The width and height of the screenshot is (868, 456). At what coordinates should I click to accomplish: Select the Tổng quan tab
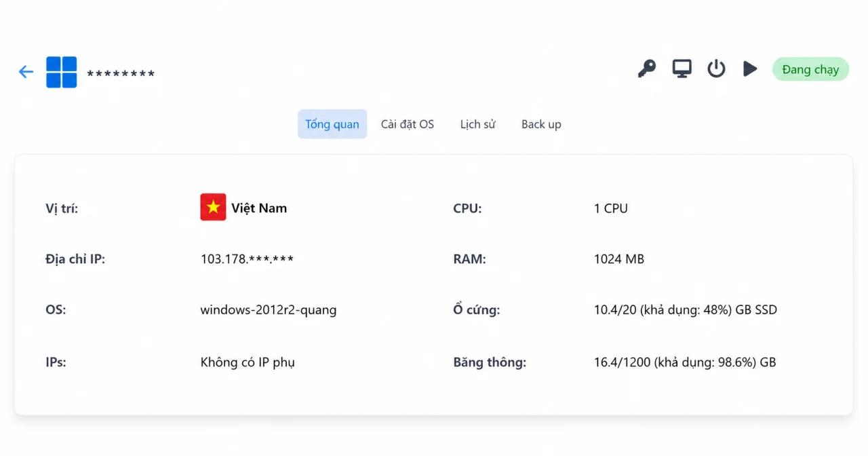tap(332, 124)
